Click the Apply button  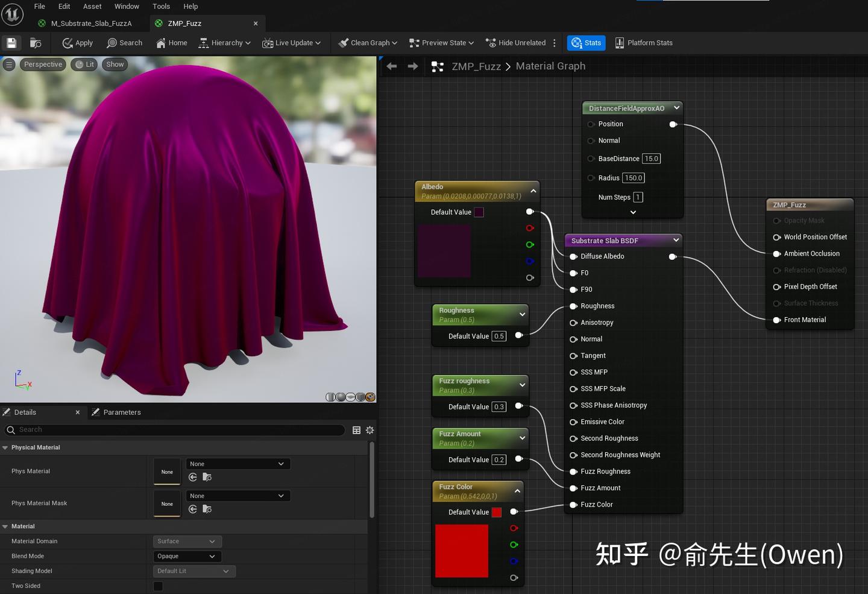[x=78, y=43]
